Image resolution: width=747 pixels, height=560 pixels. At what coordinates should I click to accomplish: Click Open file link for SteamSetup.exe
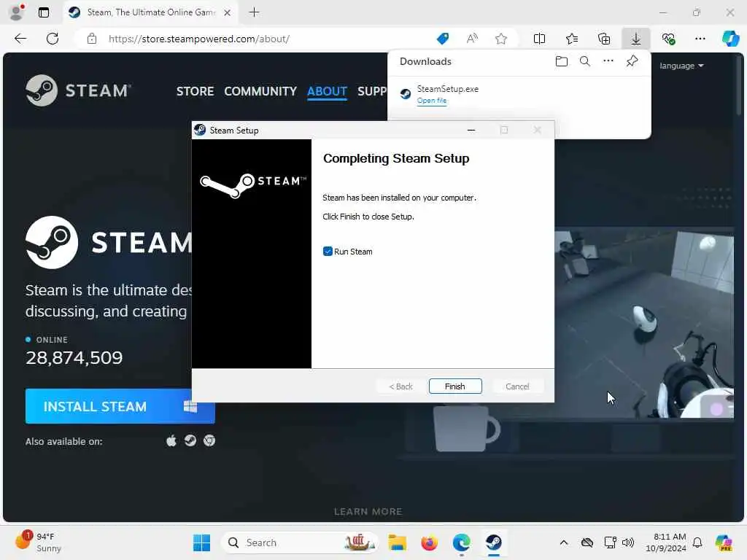point(432,101)
